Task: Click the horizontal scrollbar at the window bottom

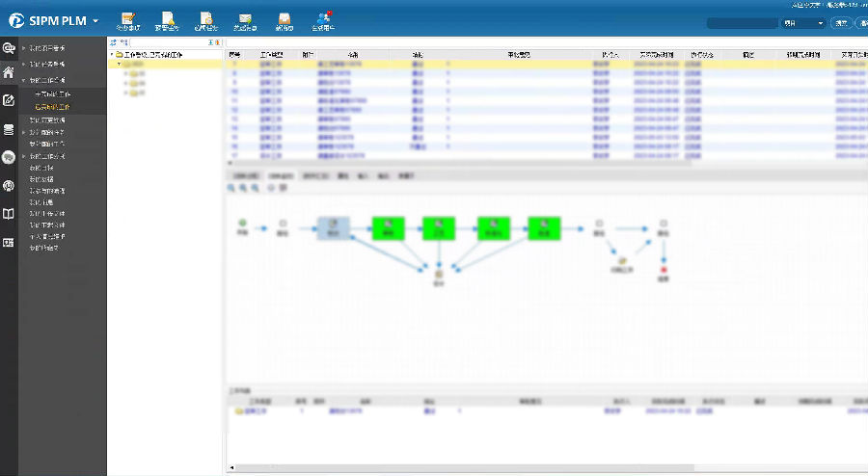Action: (465, 468)
